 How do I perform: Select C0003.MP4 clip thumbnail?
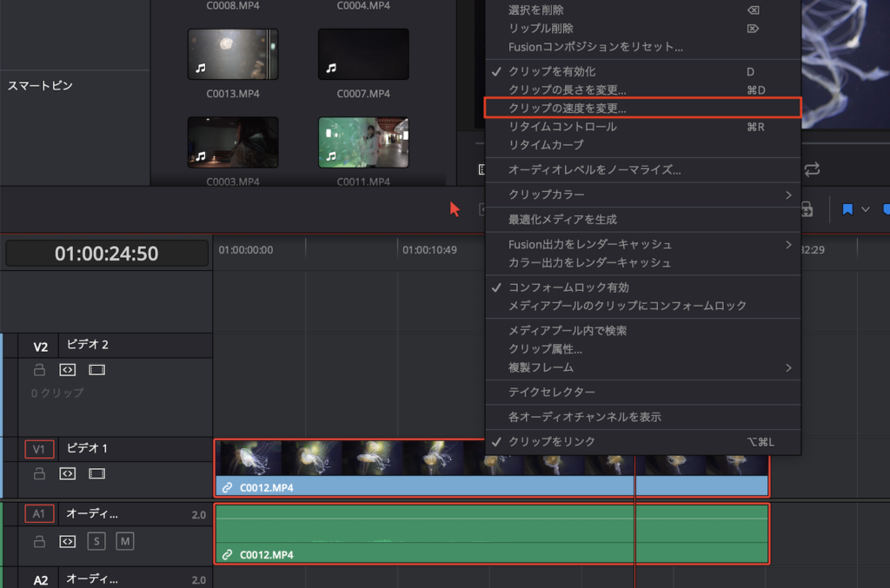233,142
